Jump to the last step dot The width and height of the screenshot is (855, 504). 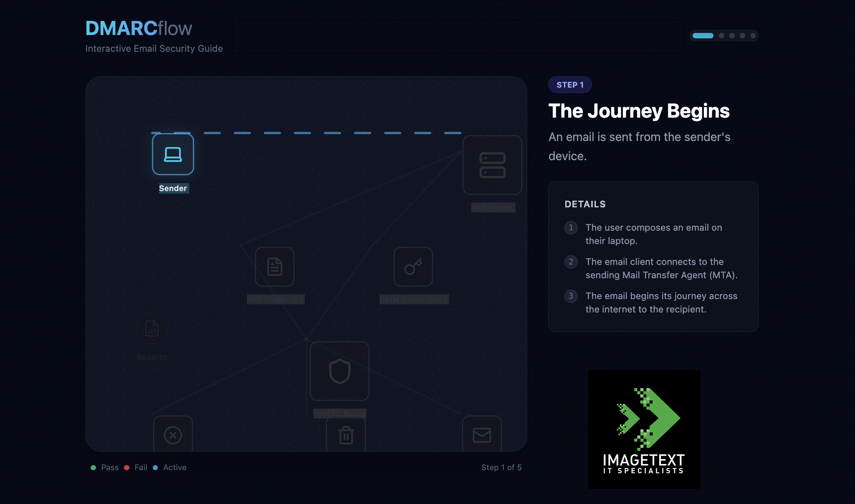coord(753,36)
